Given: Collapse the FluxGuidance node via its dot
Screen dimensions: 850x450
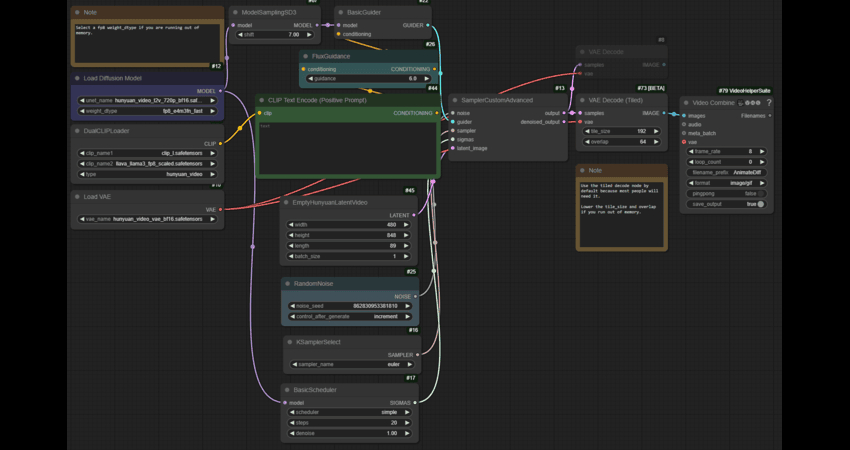Looking at the screenshot, I should click(306, 57).
